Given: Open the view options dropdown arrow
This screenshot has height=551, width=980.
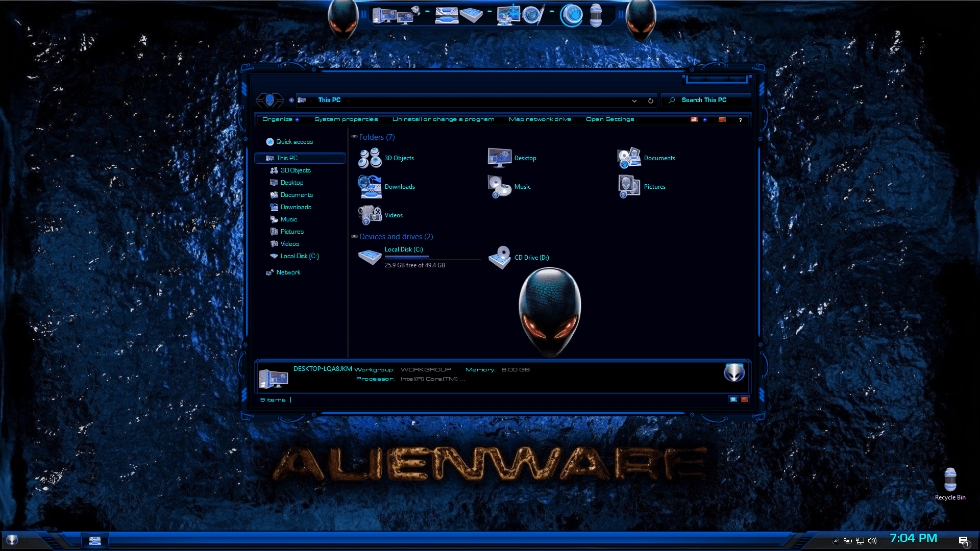Looking at the screenshot, I should point(705,119).
